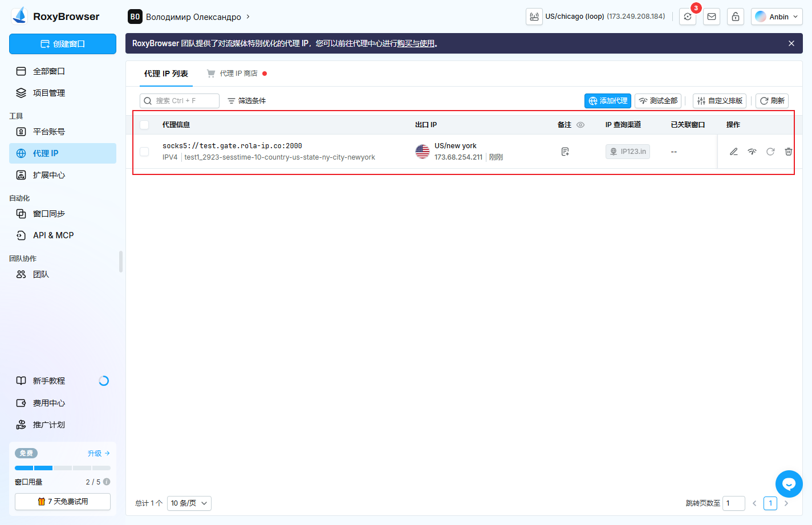The image size is (812, 525).
Task: Check the socks5 proxy row checkbox
Action: [144, 152]
